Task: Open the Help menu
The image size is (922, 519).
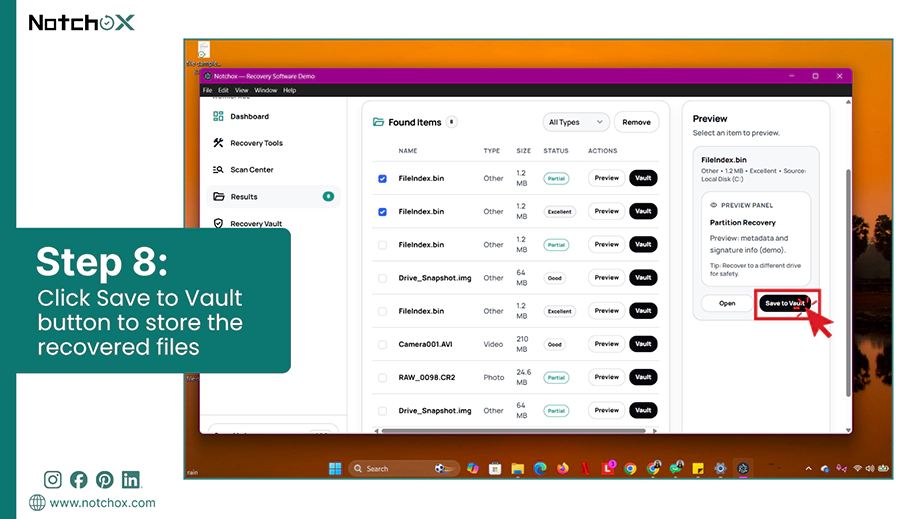Action: click(289, 91)
